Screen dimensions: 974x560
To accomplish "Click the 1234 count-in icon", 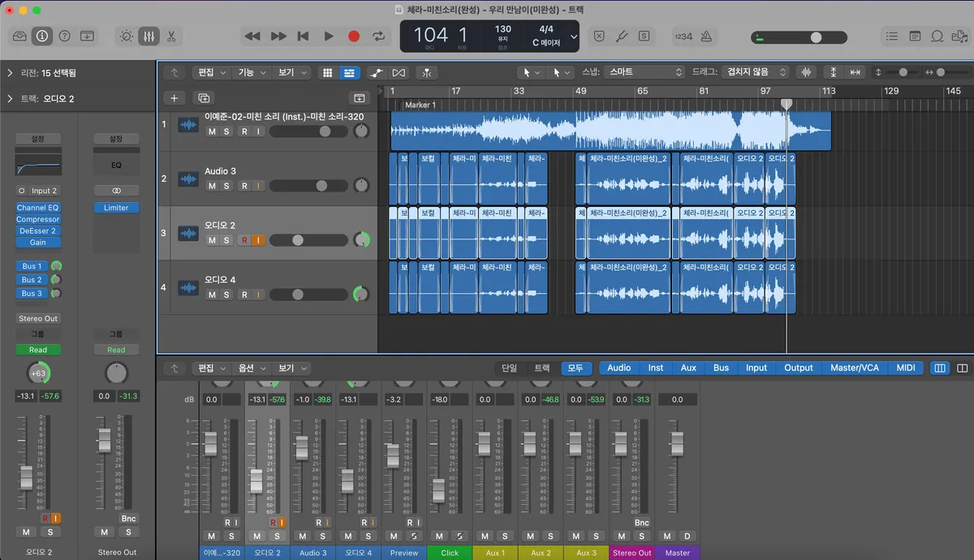I will point(683,36).
